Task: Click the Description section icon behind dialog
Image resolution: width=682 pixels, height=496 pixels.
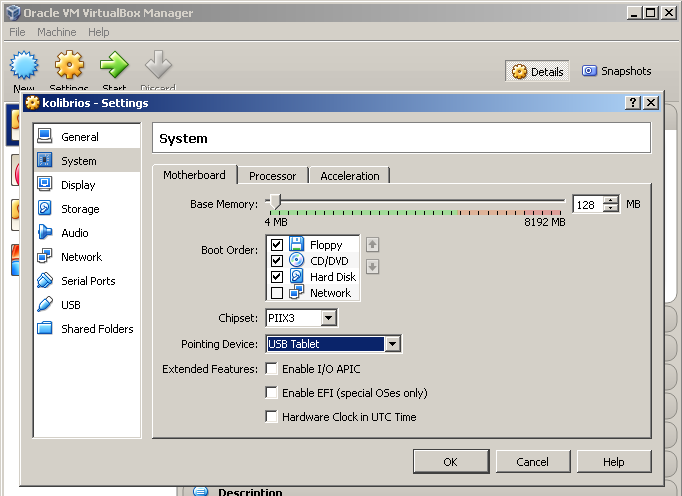Action: pos(201,491)
